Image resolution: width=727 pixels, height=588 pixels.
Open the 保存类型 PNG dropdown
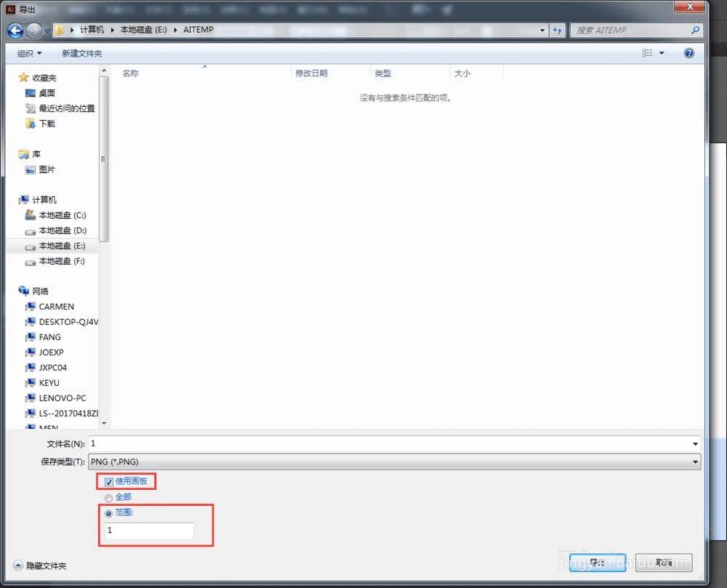click(394, 462)
